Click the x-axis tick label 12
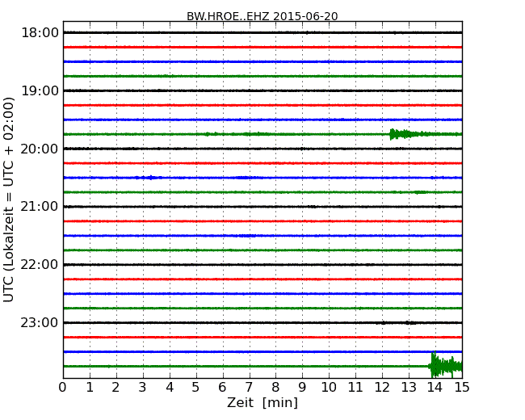This screenshot has height=420, width=525. [x=382, y=388]
